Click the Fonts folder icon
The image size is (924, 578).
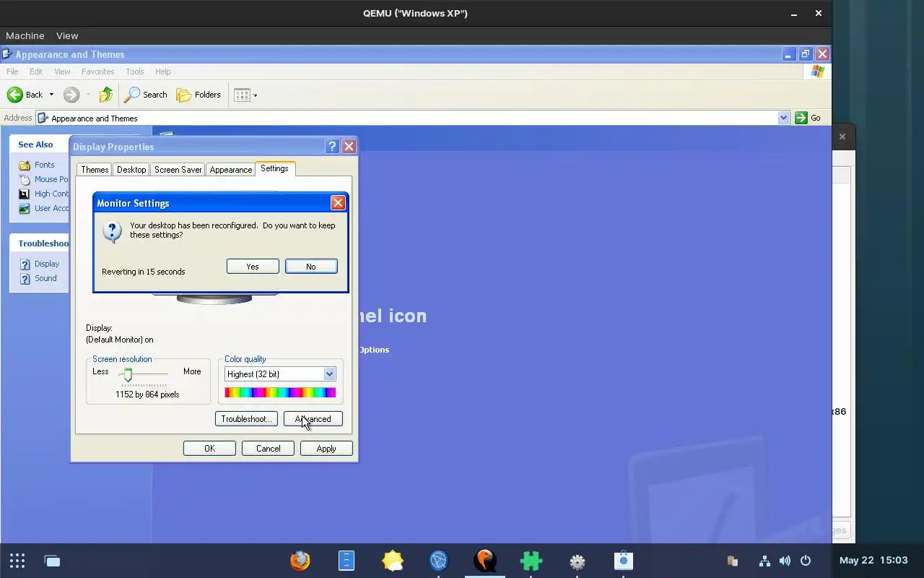pyautogui.click(x=25, y=165)
